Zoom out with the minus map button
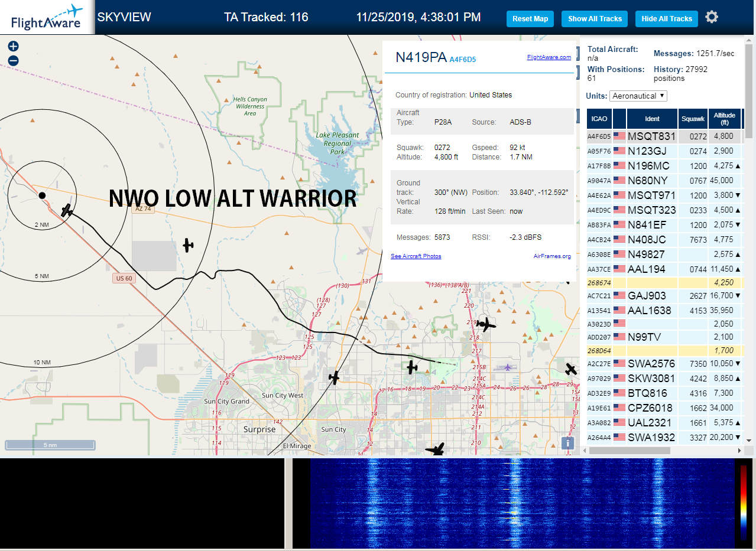756x551 pixels. tap(14, 60)
